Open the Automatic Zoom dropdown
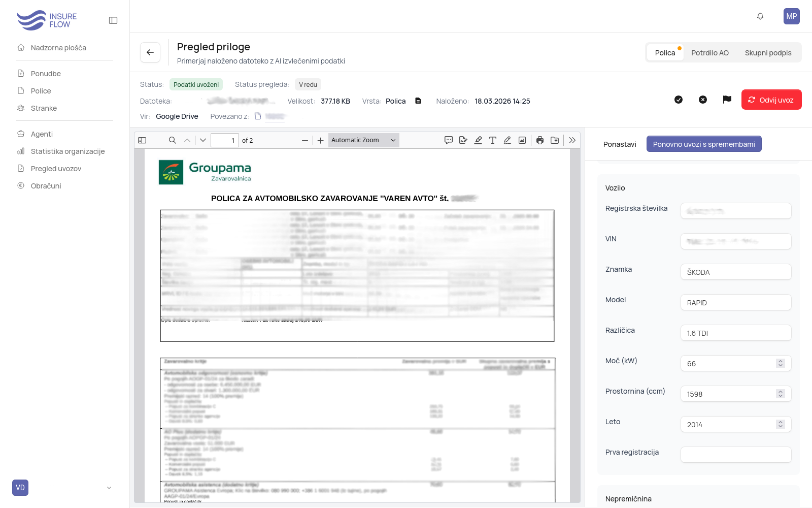The width and height of the screenshot is (812, 508). click(363, 140)
